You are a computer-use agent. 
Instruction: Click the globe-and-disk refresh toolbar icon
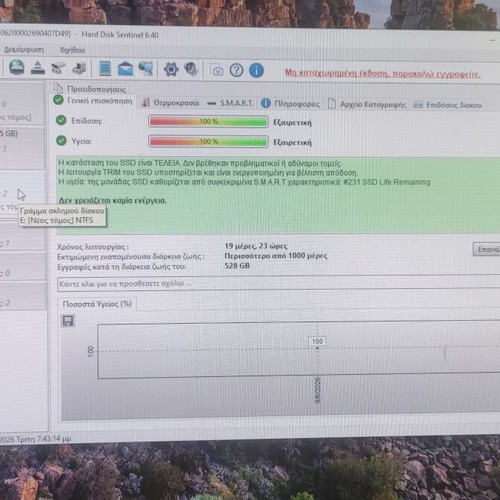[x=17, y=68]
